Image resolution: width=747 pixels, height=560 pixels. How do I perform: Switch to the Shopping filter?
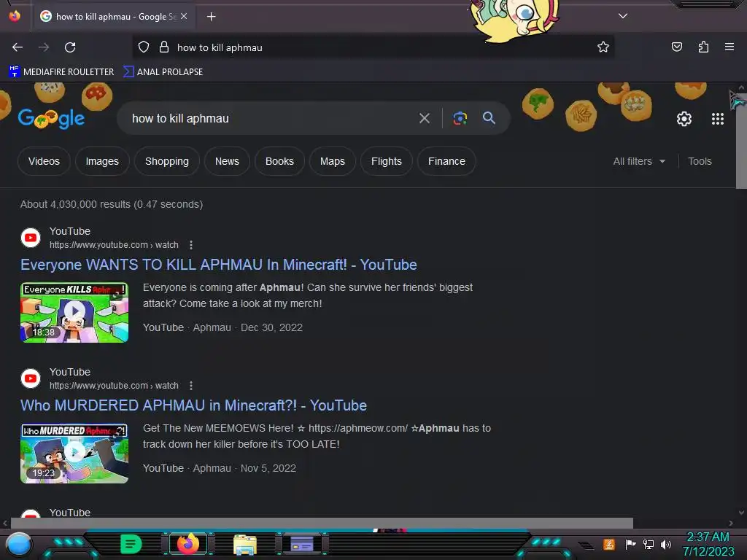click(x=167, y=161)
